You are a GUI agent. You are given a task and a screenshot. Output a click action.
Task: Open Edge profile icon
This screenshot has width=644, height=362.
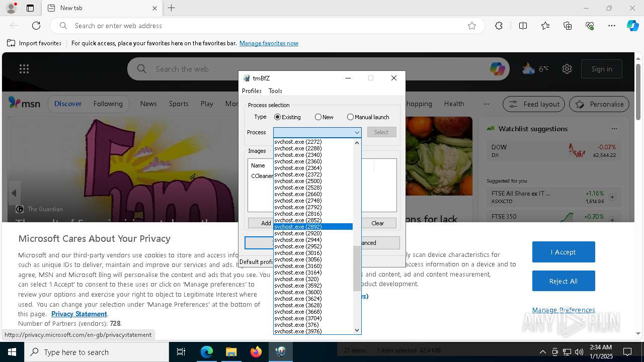click(x=11, y=8)
